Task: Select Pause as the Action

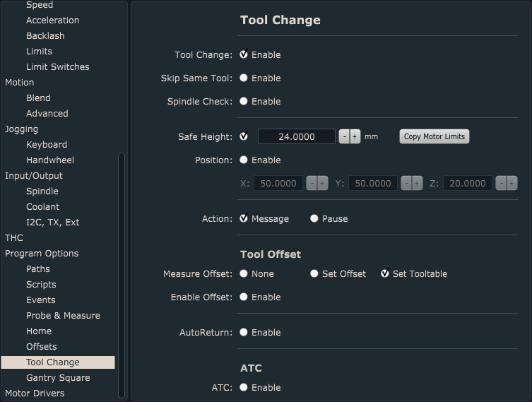Action: click(314, 218)
